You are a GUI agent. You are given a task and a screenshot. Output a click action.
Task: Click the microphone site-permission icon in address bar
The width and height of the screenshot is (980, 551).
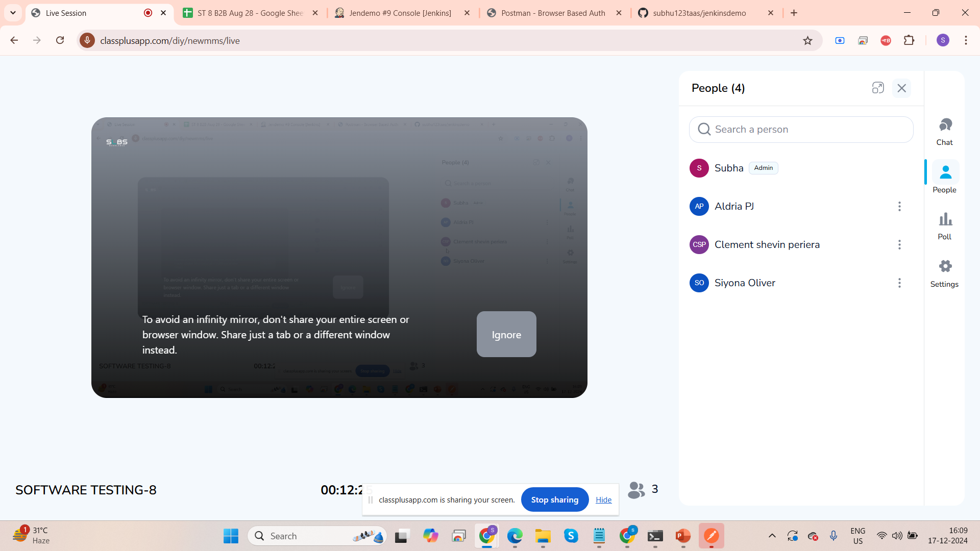point(87,40)
